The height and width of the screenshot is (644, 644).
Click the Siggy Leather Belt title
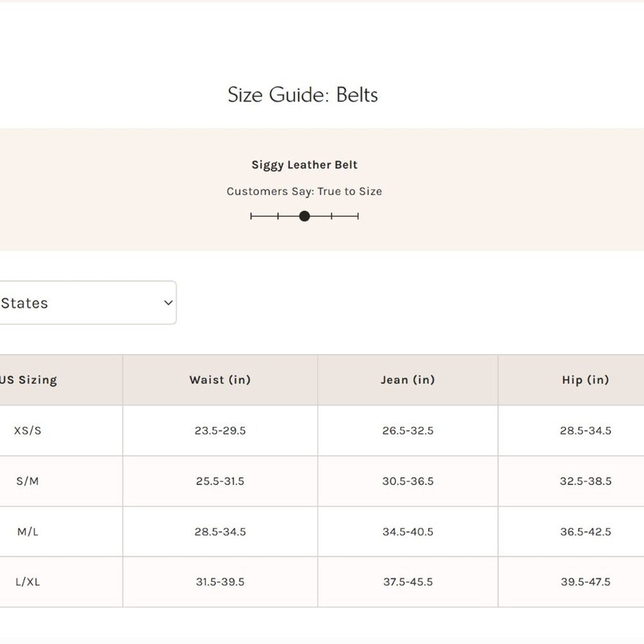304,165
